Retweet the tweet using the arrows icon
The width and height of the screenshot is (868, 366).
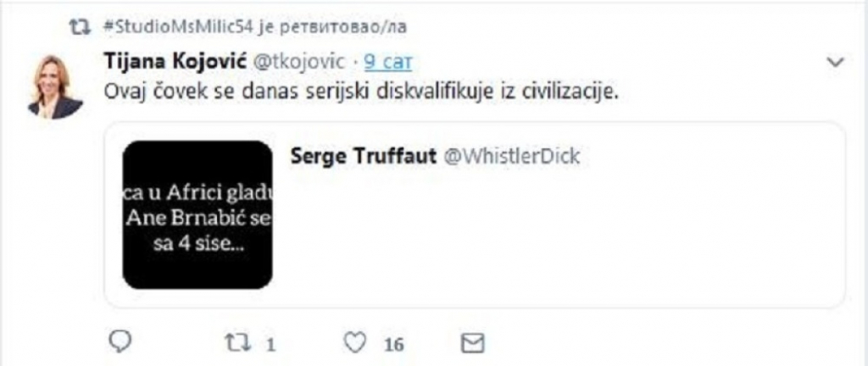pos(236,343)
